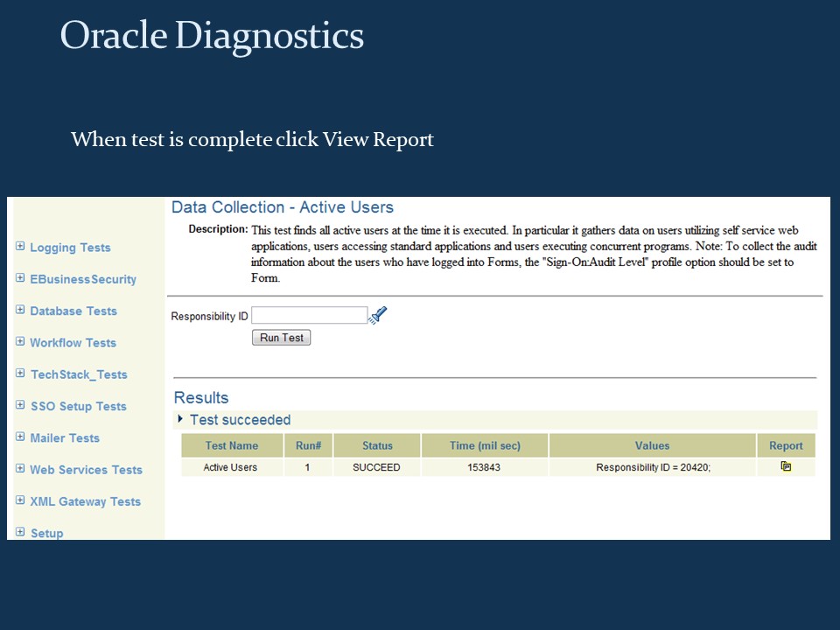Click the plus icon beside XML Gateway Tests
This screenshot has height=630, width=840.
coord(19,501)
